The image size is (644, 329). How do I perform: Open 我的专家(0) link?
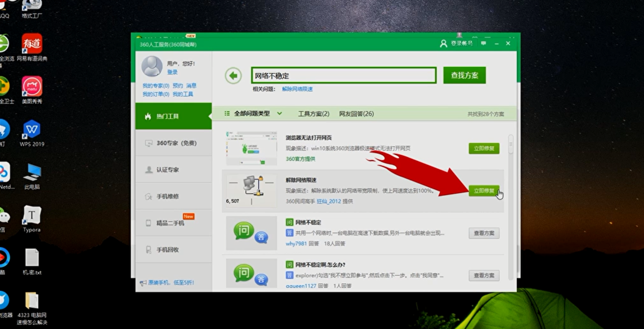pos(156,86)
